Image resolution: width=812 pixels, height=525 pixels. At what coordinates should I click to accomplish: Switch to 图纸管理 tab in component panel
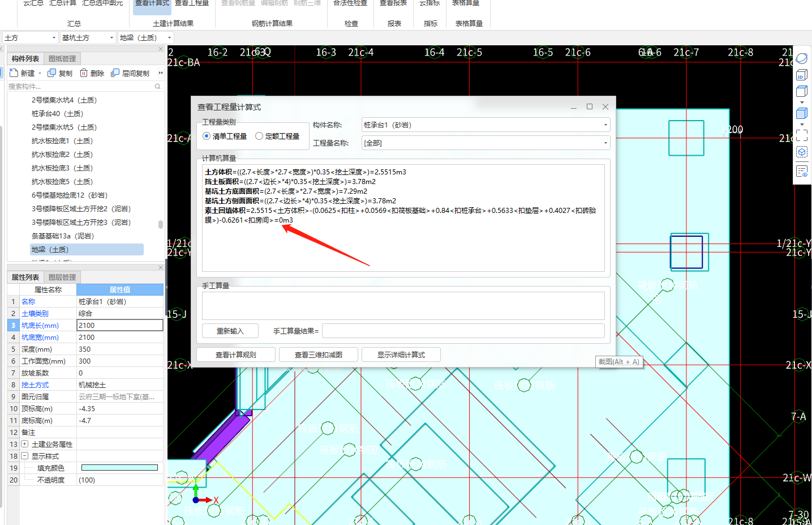tap(62, 59)
